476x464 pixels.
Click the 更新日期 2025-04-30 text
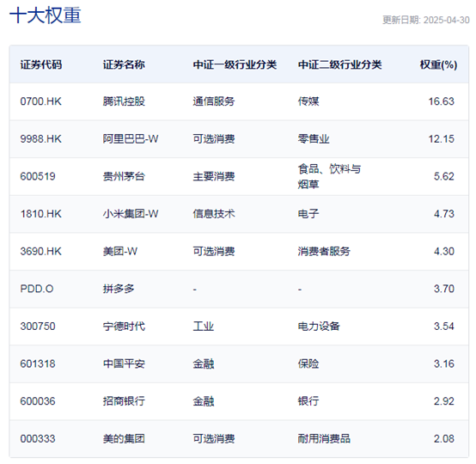426,20
